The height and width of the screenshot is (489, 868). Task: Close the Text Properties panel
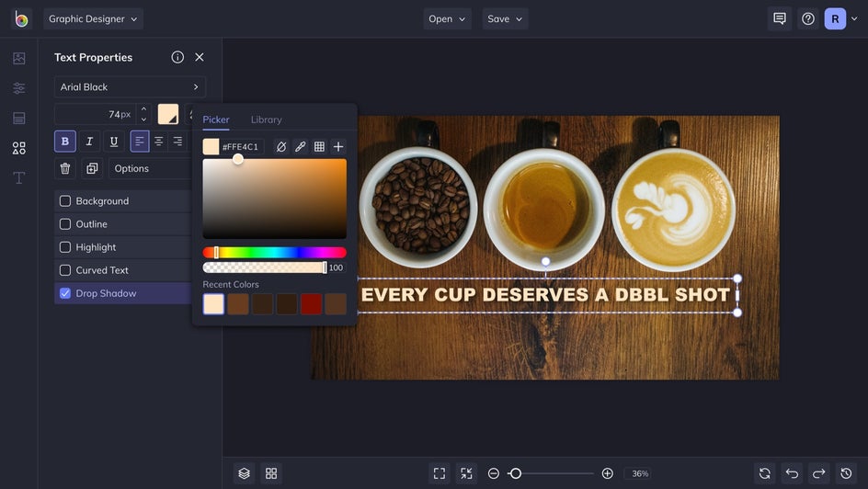(200, 57)
